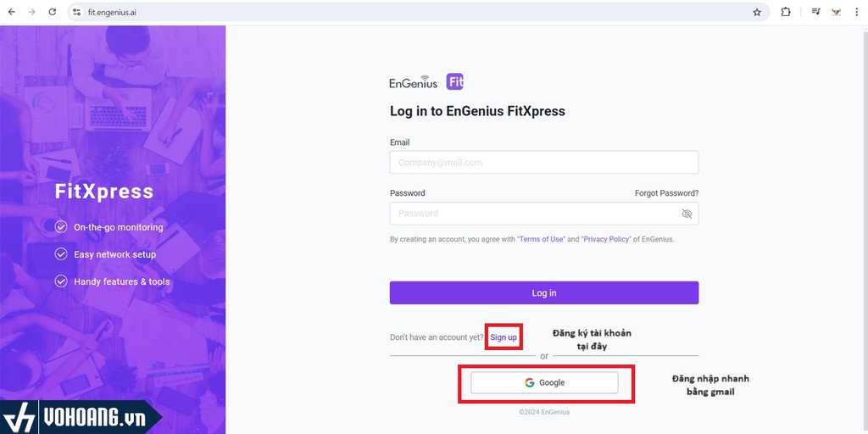Bookmark this page with the star icon

(x=757, y=13)
